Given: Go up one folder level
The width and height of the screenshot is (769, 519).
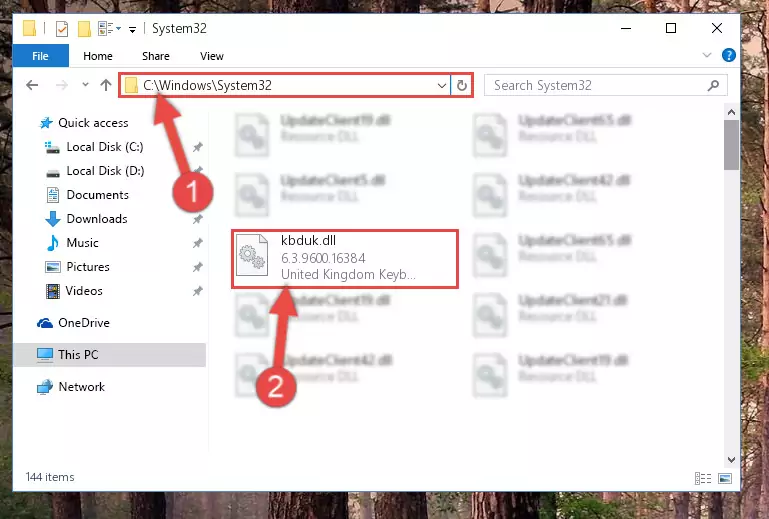Looking at the screenshot, I should 105,85.
